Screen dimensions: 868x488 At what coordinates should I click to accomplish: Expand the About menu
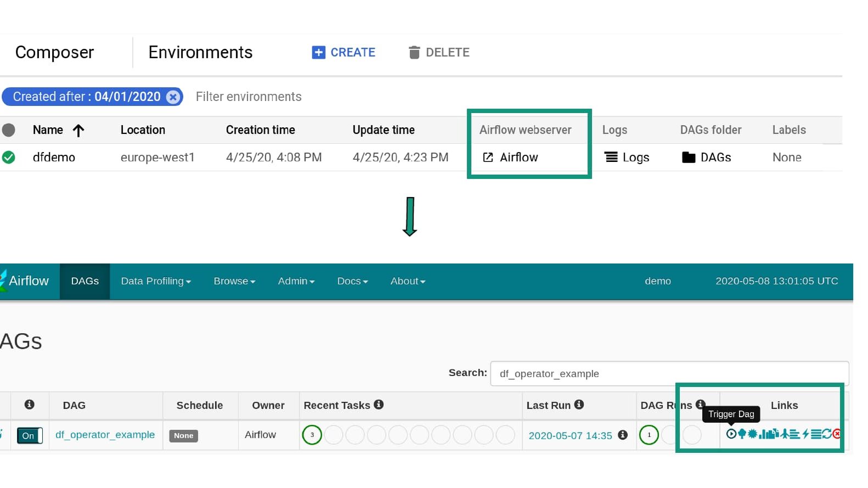point(408,281)
